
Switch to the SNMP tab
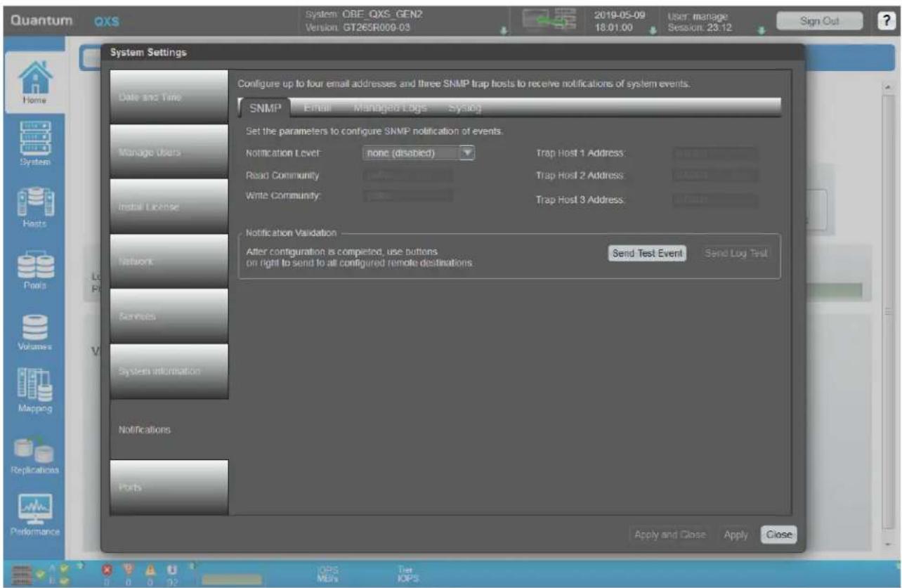265,109
